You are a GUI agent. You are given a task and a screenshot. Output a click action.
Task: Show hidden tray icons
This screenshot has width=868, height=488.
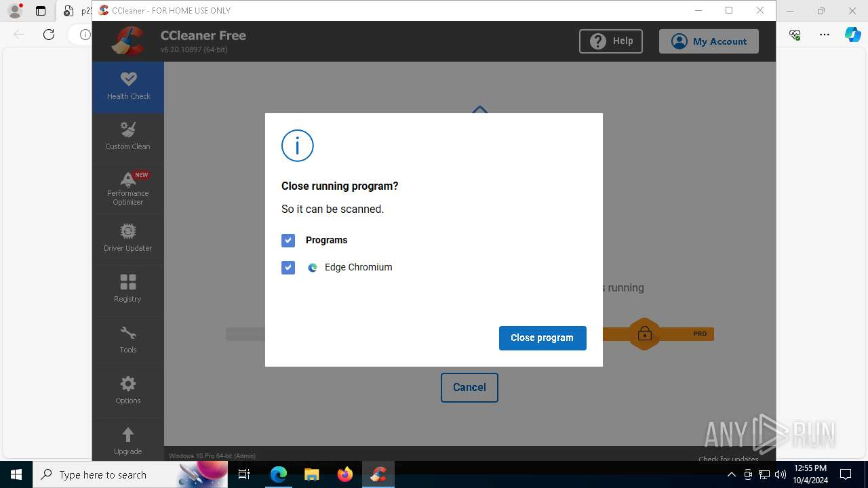pos(732,475)
